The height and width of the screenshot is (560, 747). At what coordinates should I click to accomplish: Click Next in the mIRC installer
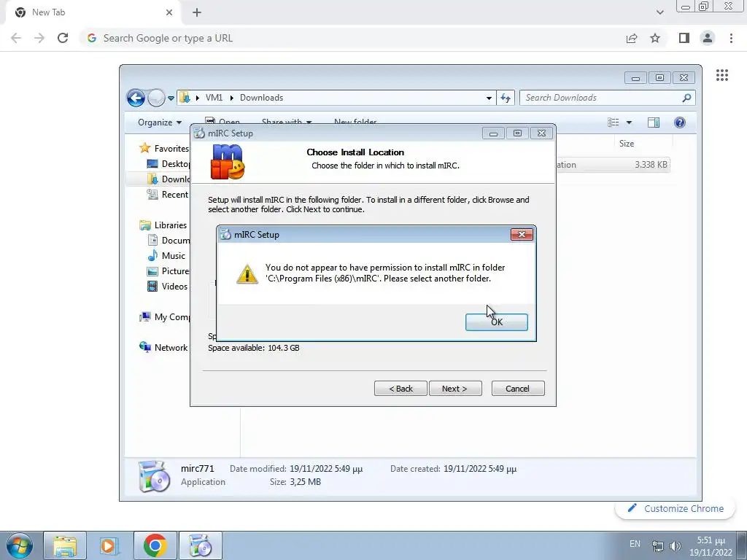[x=455, y=389]
